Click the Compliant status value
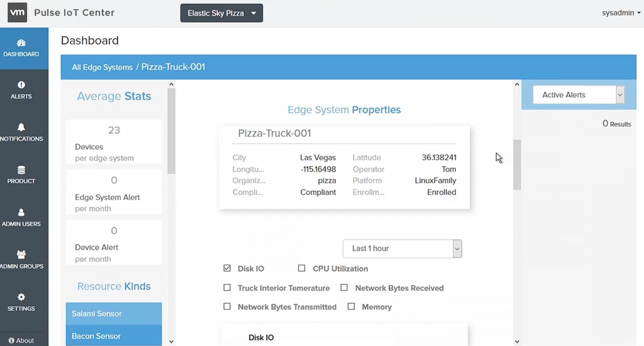 pos(318,192)
